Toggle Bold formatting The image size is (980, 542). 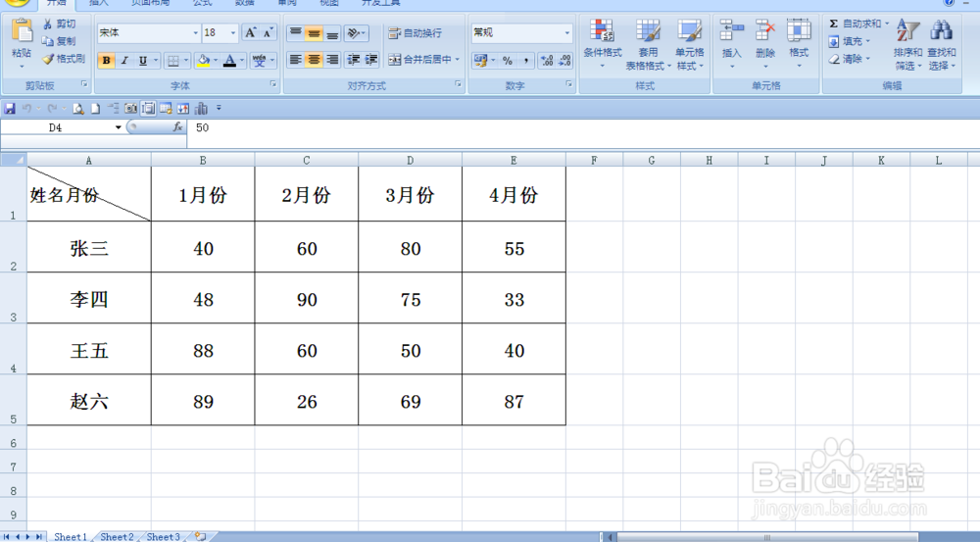click(106, 61)
